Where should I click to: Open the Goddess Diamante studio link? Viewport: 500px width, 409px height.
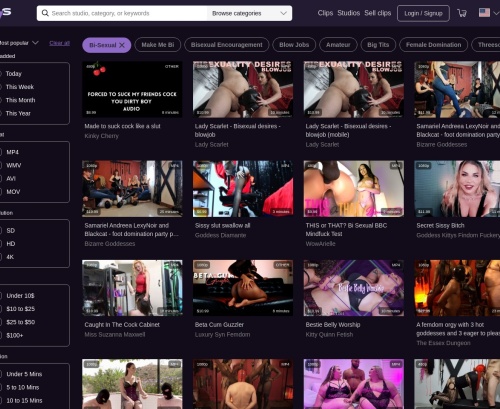coord(220,235)
